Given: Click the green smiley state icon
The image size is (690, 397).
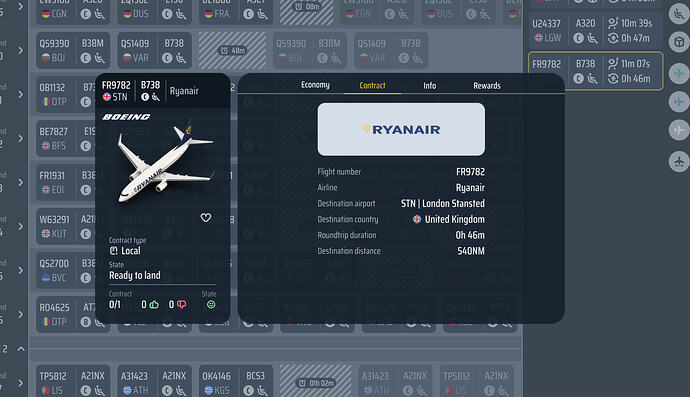Looking at the screenshot, I should (211, 305).
